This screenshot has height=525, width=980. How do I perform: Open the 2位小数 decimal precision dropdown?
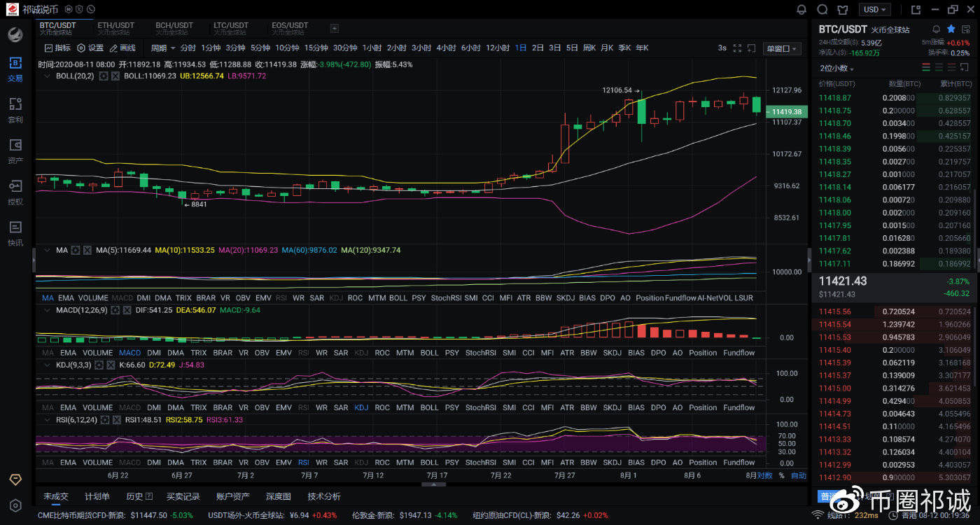click(837, 69)
